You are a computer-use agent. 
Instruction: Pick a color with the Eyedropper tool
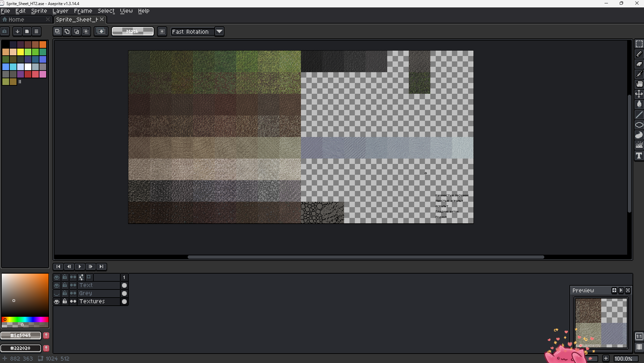pyautogui.click(x=639, y=74)
